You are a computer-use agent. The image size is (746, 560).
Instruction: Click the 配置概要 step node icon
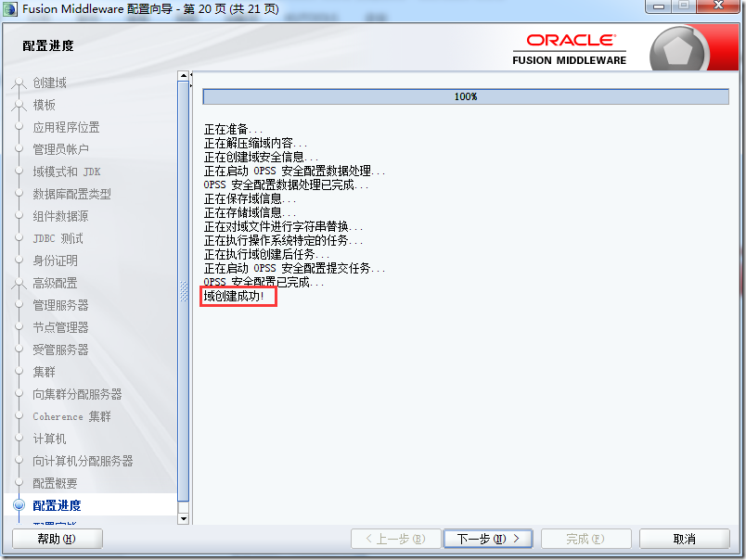coord(19,482)
